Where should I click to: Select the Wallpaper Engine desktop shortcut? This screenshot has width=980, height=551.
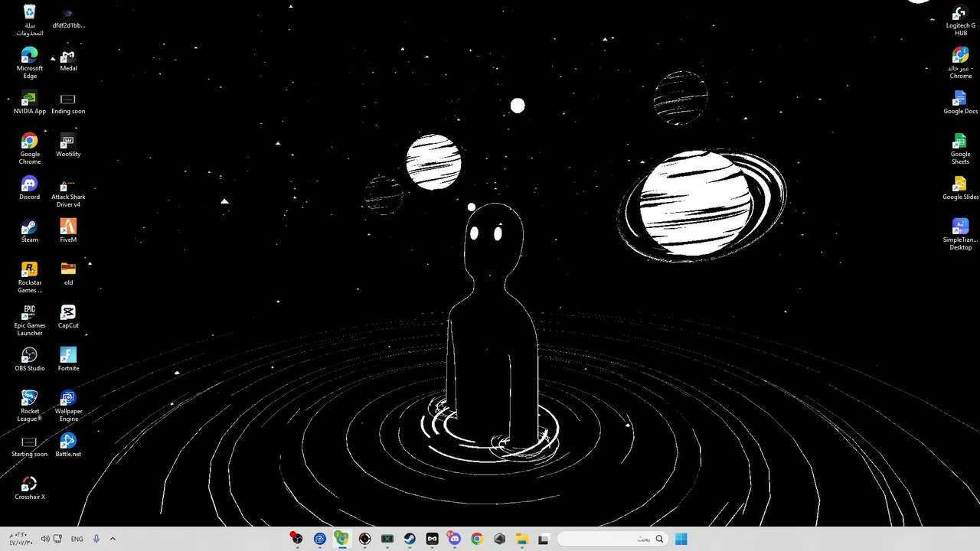pyautogui.click(x=68, y=406)
